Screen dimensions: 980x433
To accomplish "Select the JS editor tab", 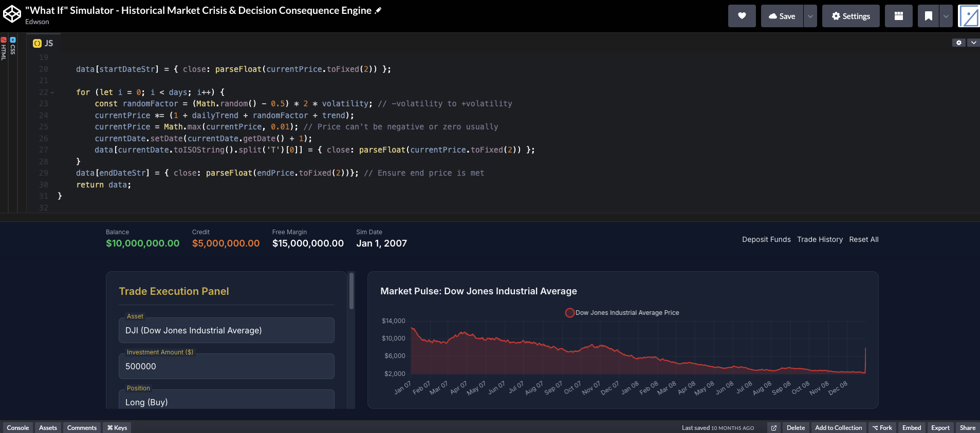I will 43,43.
